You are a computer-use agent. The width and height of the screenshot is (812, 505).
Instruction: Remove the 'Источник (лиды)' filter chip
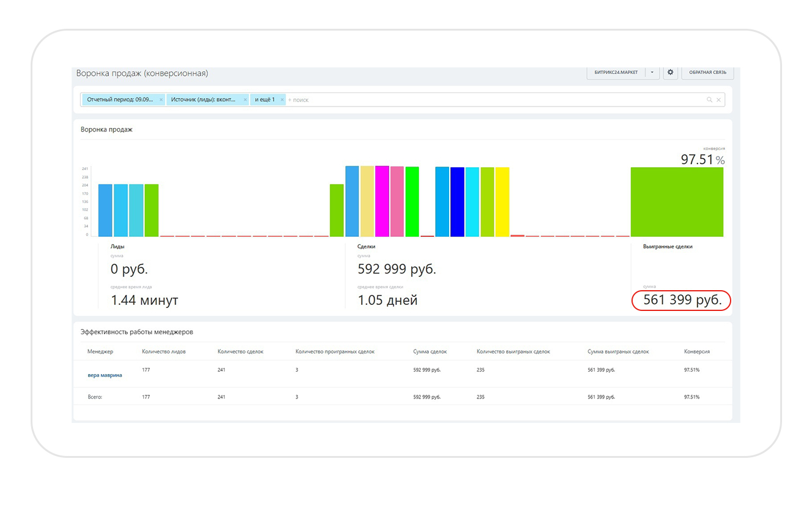[x=245, y=99]
